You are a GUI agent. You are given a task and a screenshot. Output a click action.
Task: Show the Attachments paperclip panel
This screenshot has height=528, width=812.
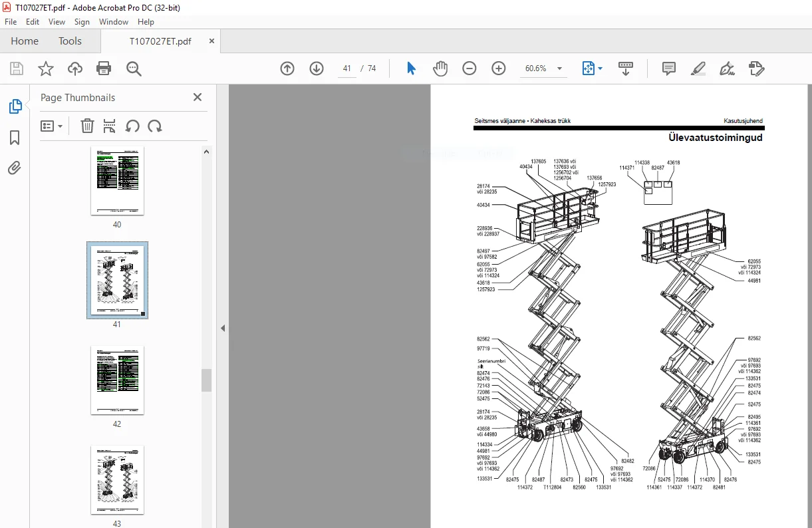(x=15, y=168)
